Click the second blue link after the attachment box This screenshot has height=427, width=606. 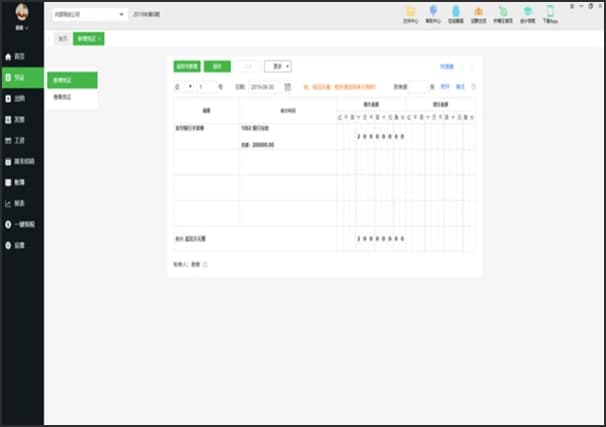click(460, 87)
